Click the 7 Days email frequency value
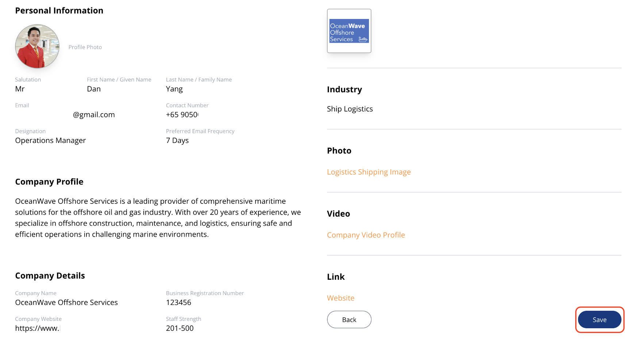The height and width of the screenshot is (364, 643). tap(177, 140)
